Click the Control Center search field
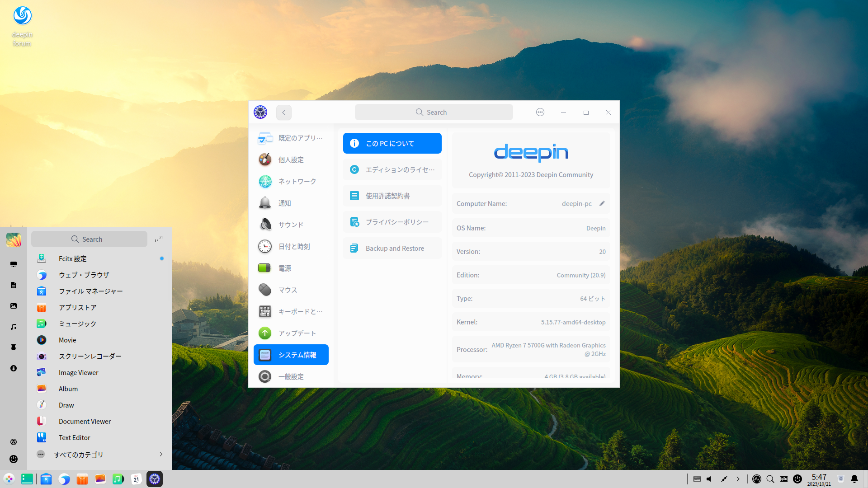868x488 pixels. coord(434,113)
